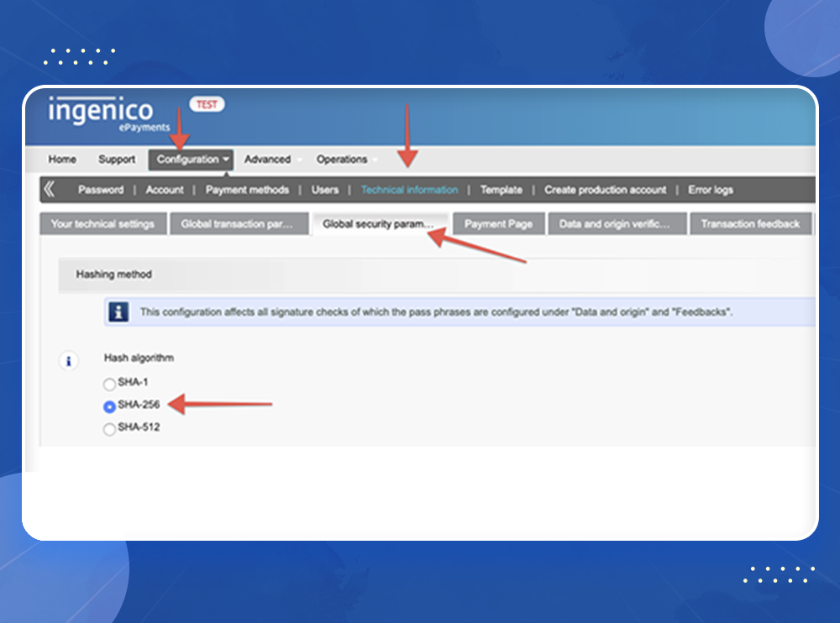The image size is (840, 623).
Task: Open the Transaction feedback tab
Action: (750, 224)
